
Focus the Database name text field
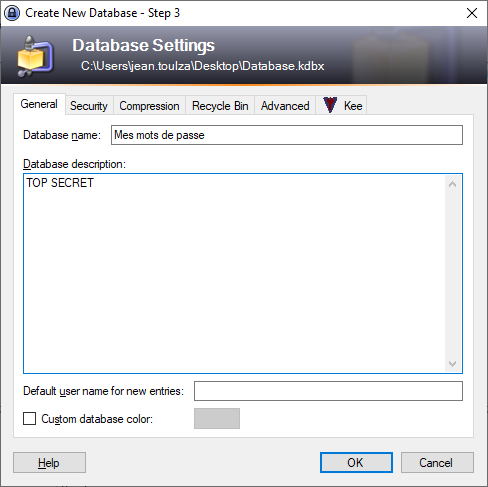pyautogui.click(x=287, y=135)
